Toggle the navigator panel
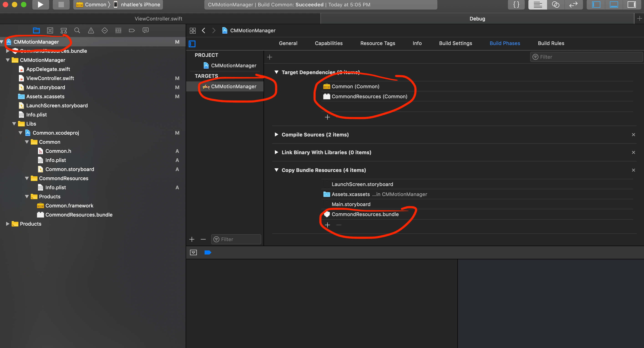Image resolution: width=644 pixels, height=348 pixels. pos(596,5)
